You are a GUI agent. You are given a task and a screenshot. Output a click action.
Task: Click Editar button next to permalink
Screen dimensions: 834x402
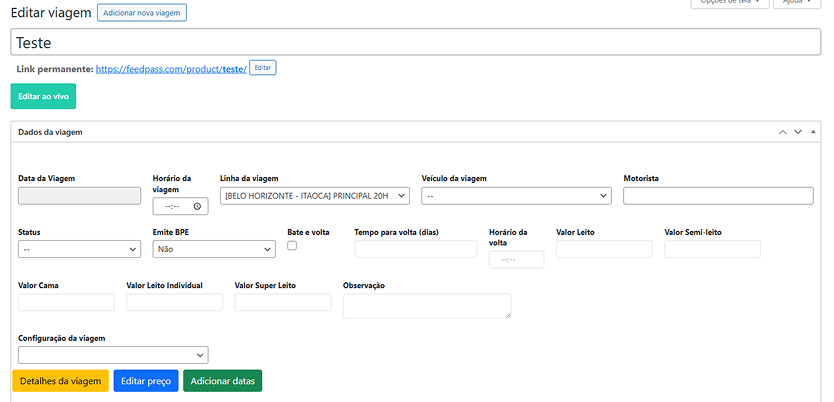pos(262,68)
